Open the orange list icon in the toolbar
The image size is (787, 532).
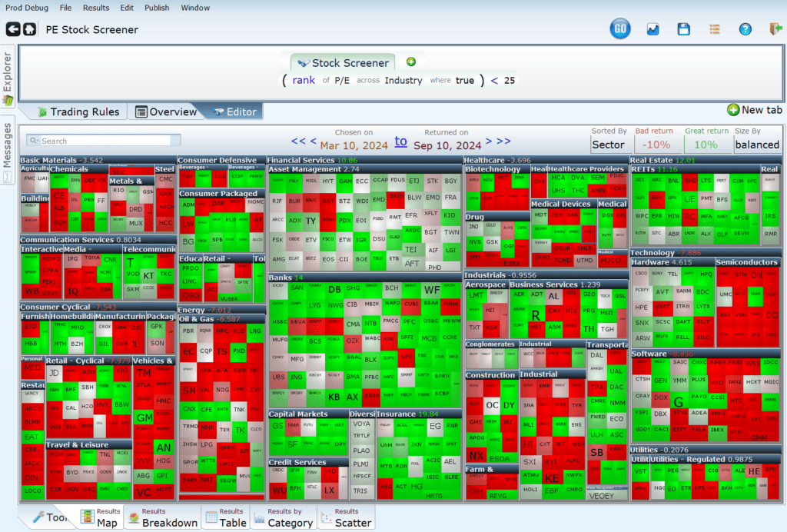point(715,29)
